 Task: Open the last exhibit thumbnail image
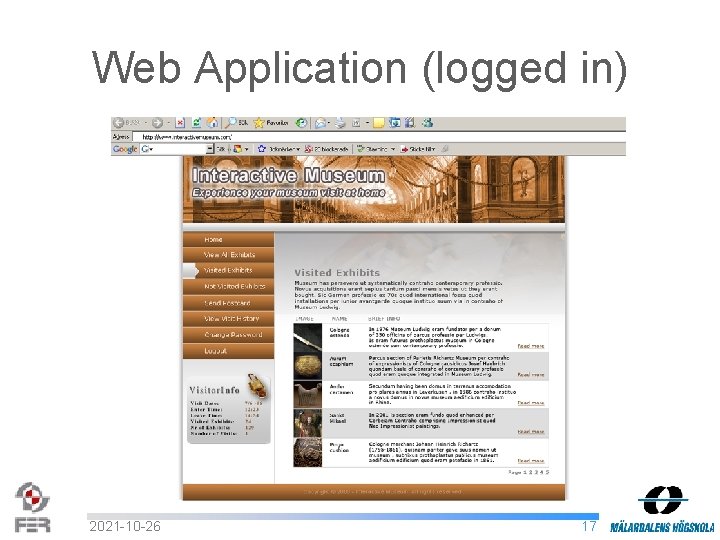click(x=308, y=452)
